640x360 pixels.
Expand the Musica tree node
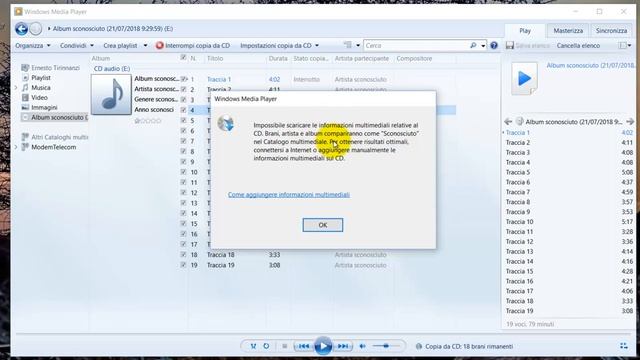[16, 87]
